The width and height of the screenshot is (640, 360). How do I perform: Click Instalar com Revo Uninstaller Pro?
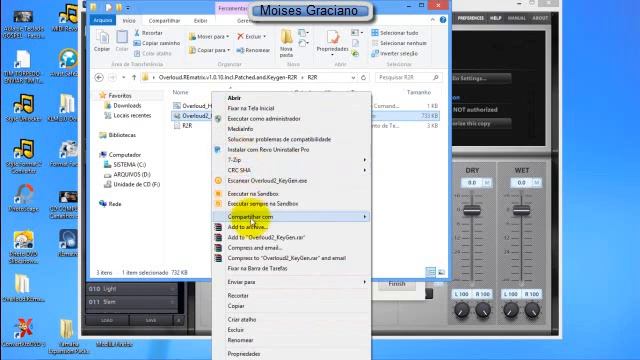tap(268, 149)
